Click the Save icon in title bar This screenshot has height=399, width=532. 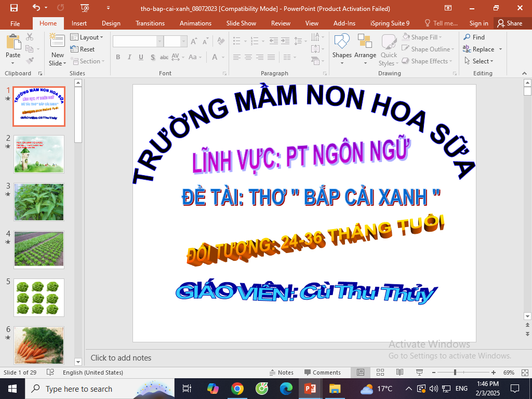(x=14, y=8)
